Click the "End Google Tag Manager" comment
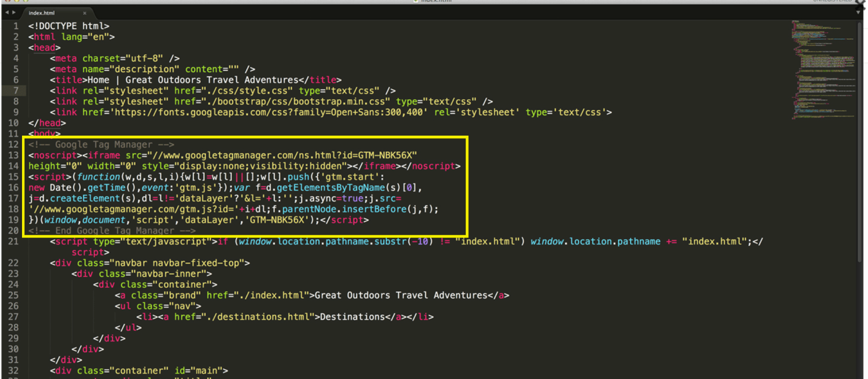Viewport: 868px width, 379px height. pos(112,231)
